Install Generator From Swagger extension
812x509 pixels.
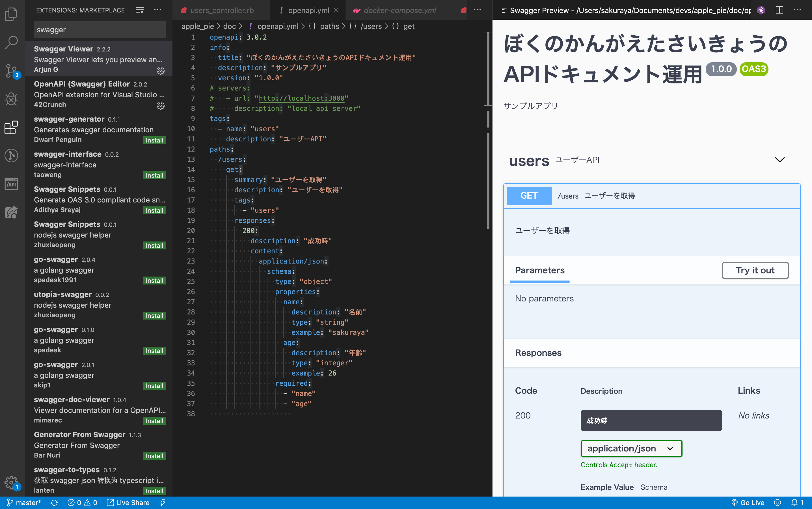point(154,456)
